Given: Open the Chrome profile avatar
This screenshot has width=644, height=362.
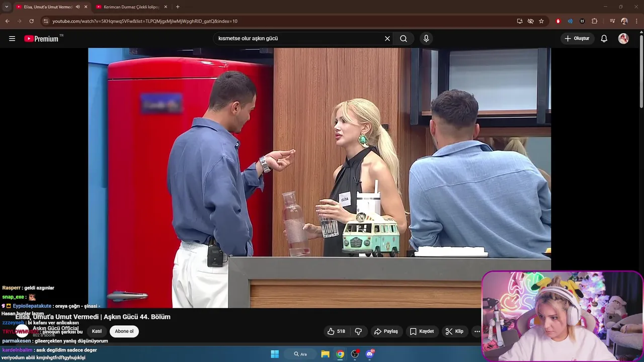Looking at the screenshot, I should (x=624, y=21).
